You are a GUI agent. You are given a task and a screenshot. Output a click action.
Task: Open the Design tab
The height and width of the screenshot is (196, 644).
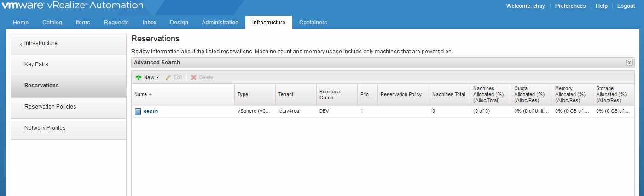click(179, 23)
